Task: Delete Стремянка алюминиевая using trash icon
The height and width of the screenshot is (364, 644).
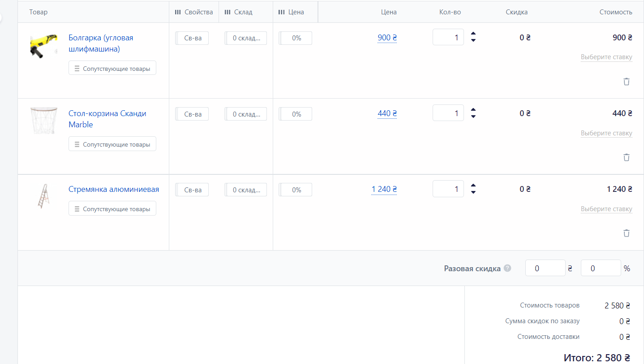Action: click(x=626, y=233)
